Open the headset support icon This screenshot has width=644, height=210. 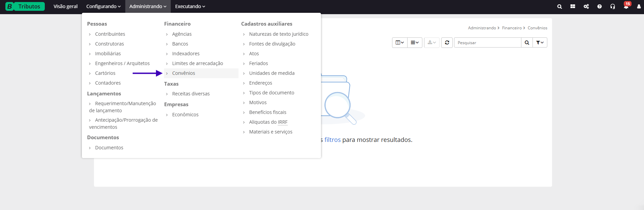coord(612,6)
